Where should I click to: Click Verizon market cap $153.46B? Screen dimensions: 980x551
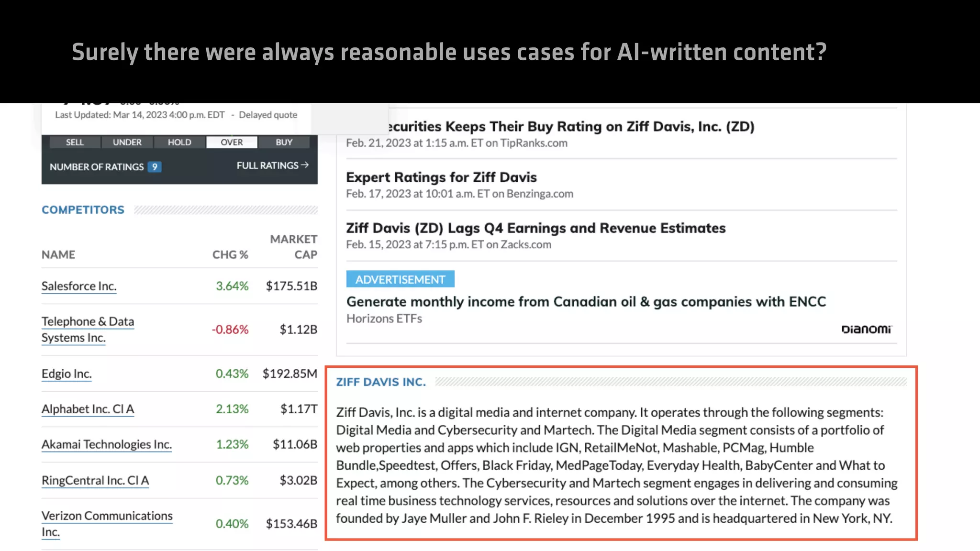pos(291,524)
